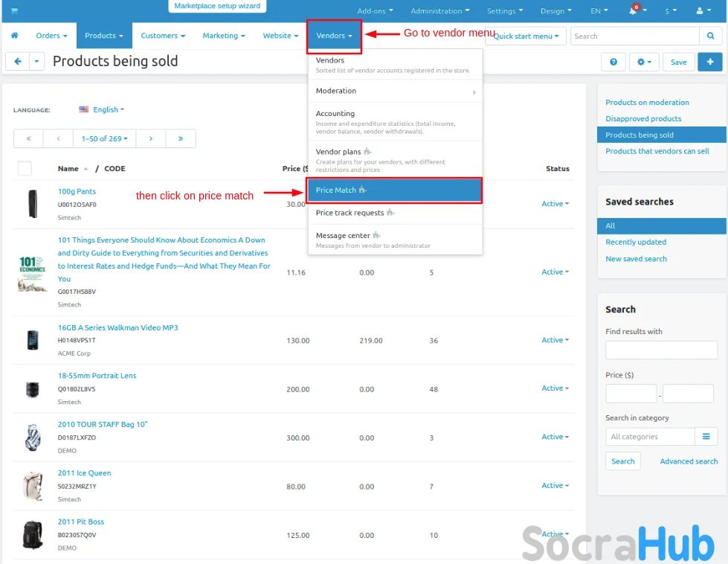
Task: Open Message center menu item
Action: [x=395, y=240]
